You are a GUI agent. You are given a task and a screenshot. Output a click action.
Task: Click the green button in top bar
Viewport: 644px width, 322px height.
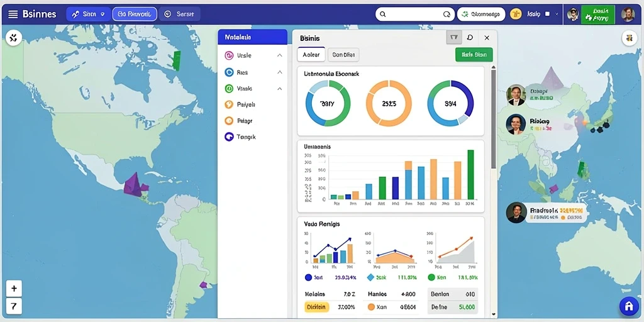[x=598, y=15]
